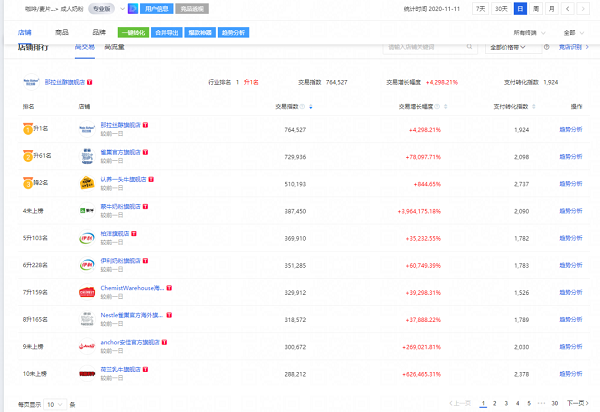Select the 日 daily granularity
The height and width of the screenshot is (412, 600).
520,9
